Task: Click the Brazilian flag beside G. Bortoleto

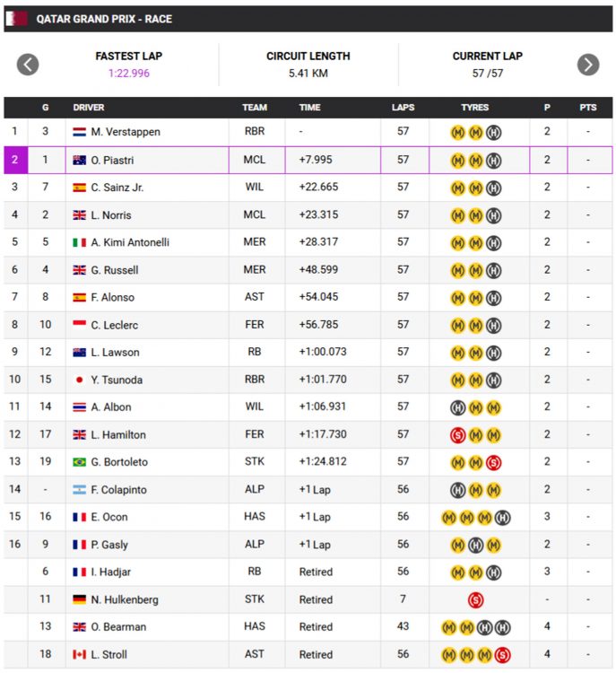Action: (x=80, y=462)
